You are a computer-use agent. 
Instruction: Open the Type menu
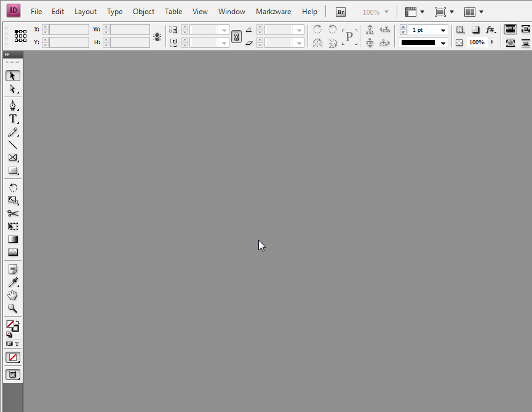click(x=114, y=12)
